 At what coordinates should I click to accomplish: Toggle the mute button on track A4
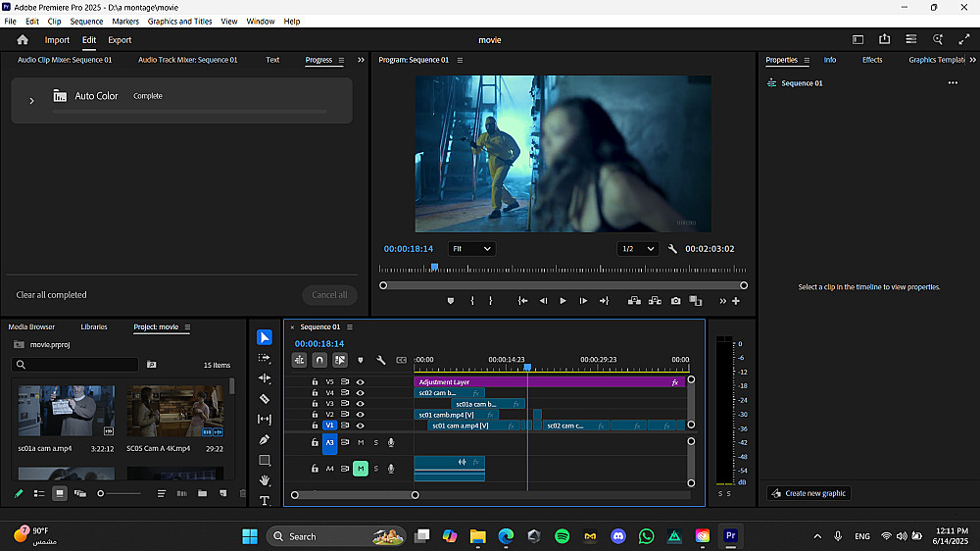click(x=360, y=469)
